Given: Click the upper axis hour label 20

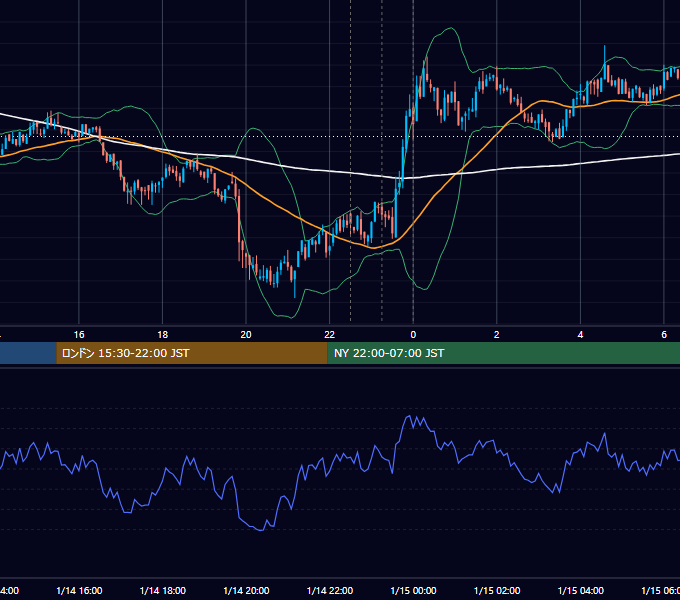Looking at the screenshot, I should click(x=246, y=335).
